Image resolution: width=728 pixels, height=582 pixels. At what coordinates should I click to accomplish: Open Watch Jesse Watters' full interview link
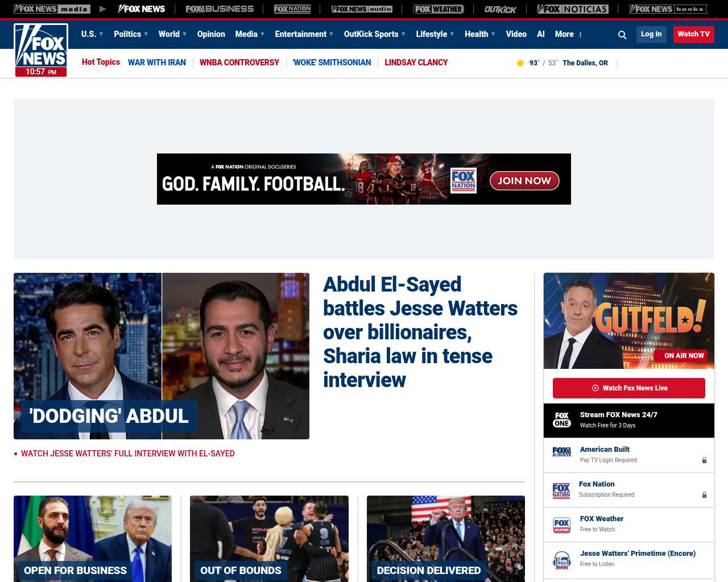[128, 454]
